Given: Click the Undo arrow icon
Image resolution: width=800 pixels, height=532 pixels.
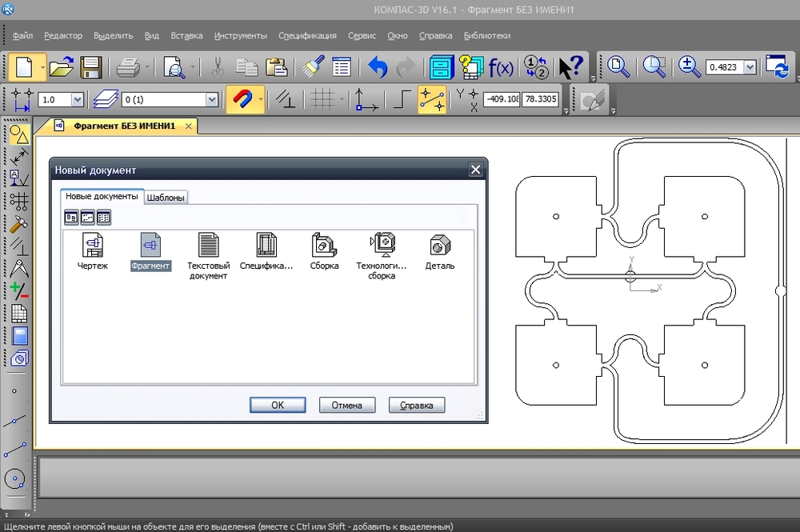Looking at the screenshot, I should pyautogui.click(x=378, y=68).
